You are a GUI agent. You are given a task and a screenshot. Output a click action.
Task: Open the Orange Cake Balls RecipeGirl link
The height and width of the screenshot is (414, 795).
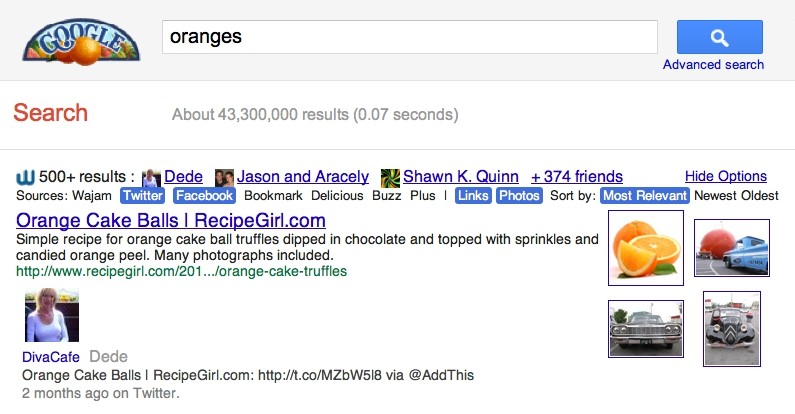(171, 220)
